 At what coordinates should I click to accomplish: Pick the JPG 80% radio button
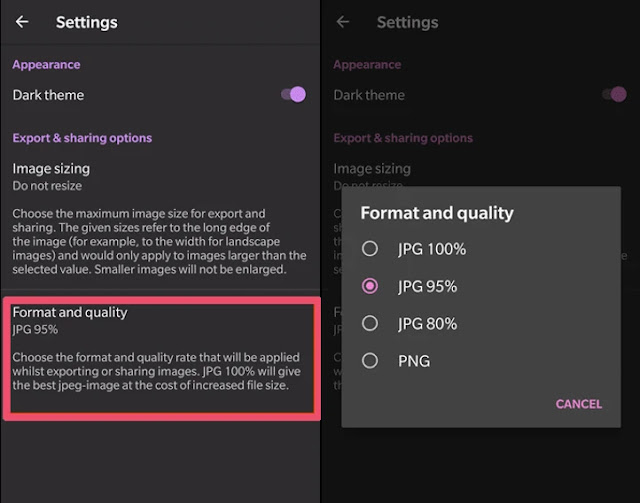point(370,323)
